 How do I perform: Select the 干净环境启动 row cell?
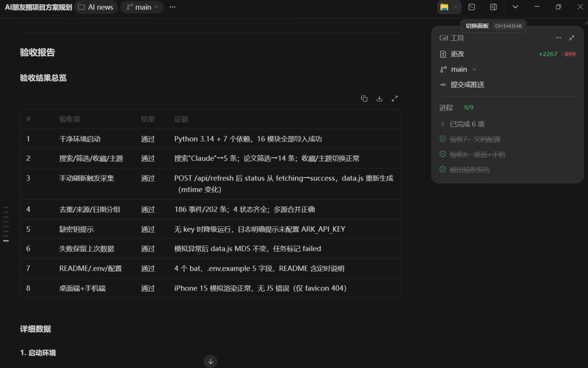80,139
